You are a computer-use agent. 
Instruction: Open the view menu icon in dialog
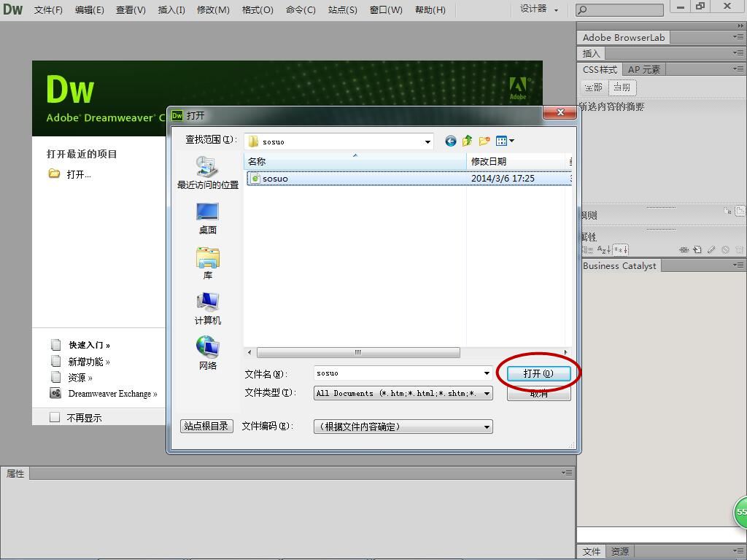[x=501, y=141]
